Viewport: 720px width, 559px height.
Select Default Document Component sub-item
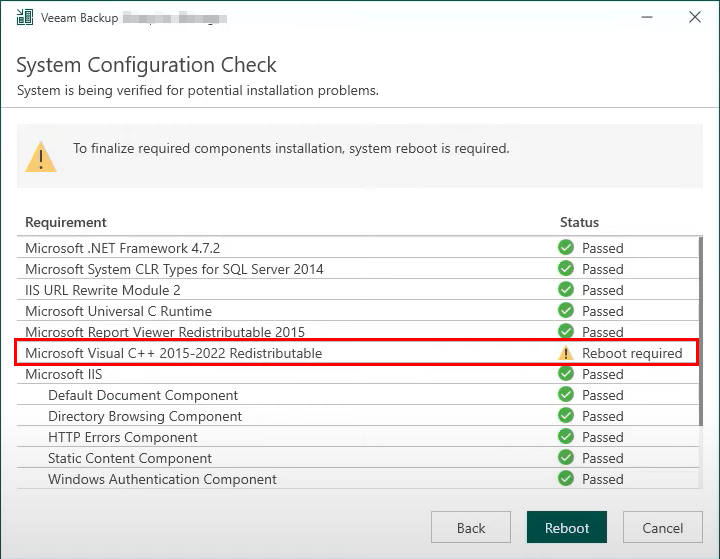tap(358, 395)
